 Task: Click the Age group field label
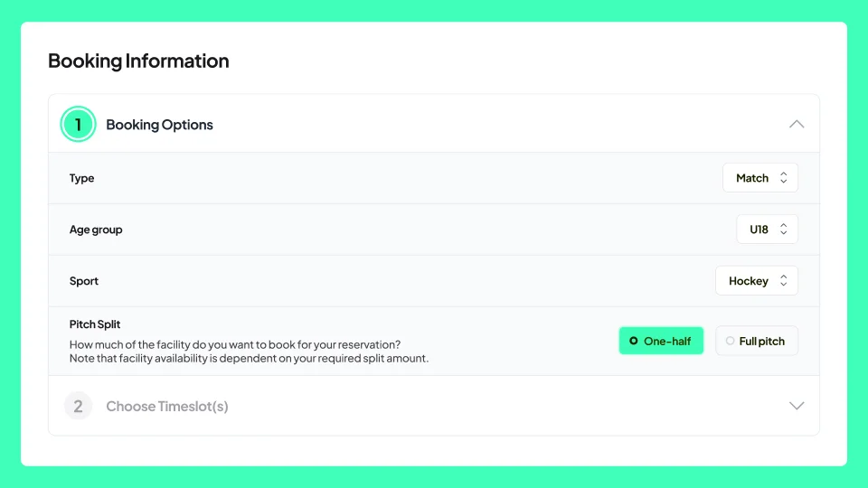96,230
